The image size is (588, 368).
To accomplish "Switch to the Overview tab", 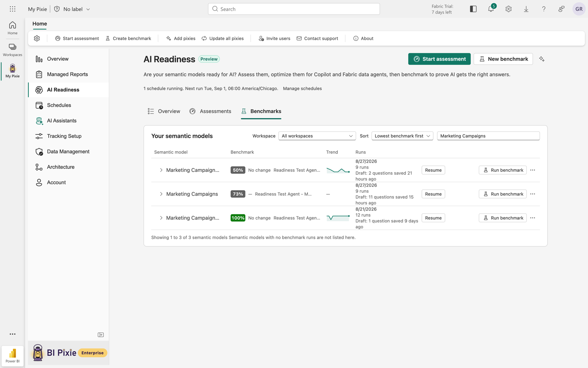I will pyautogui.click(x=164, y=111).
